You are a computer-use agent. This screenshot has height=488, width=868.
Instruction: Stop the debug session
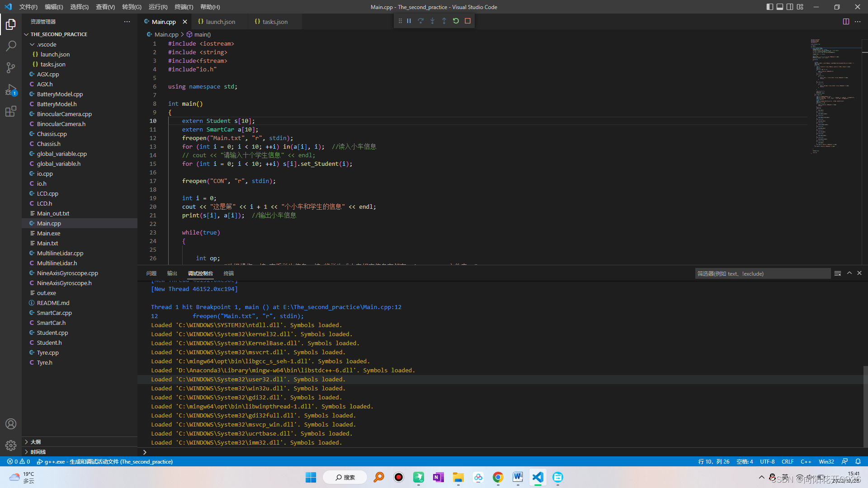point(467,21)
